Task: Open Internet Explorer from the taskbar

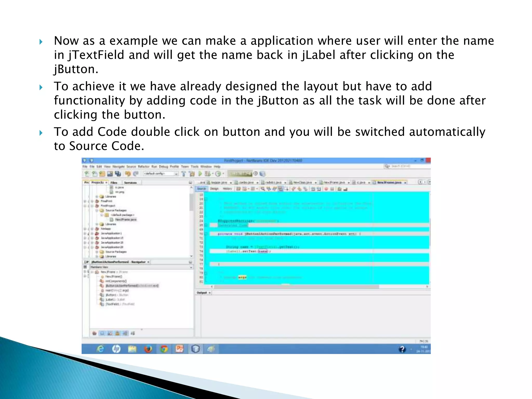Action: pos(100,349)
